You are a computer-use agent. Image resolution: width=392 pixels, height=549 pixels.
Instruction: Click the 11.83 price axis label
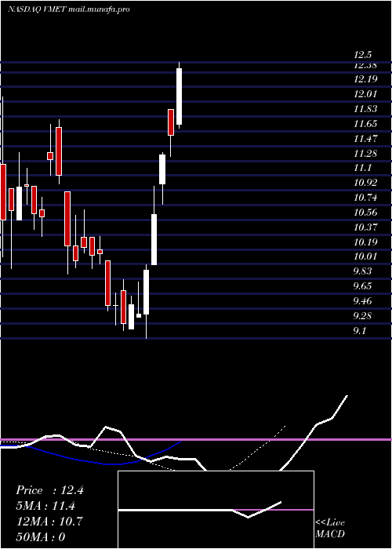365,109
